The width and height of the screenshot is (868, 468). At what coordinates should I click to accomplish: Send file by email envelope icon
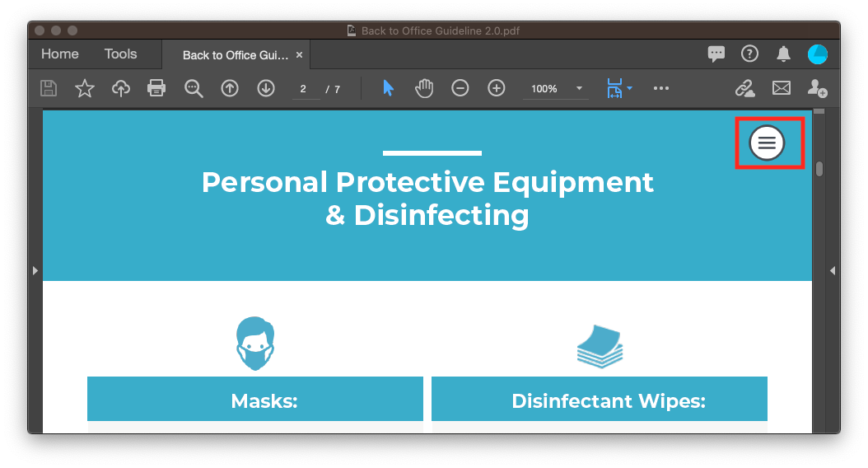(781, 89)
